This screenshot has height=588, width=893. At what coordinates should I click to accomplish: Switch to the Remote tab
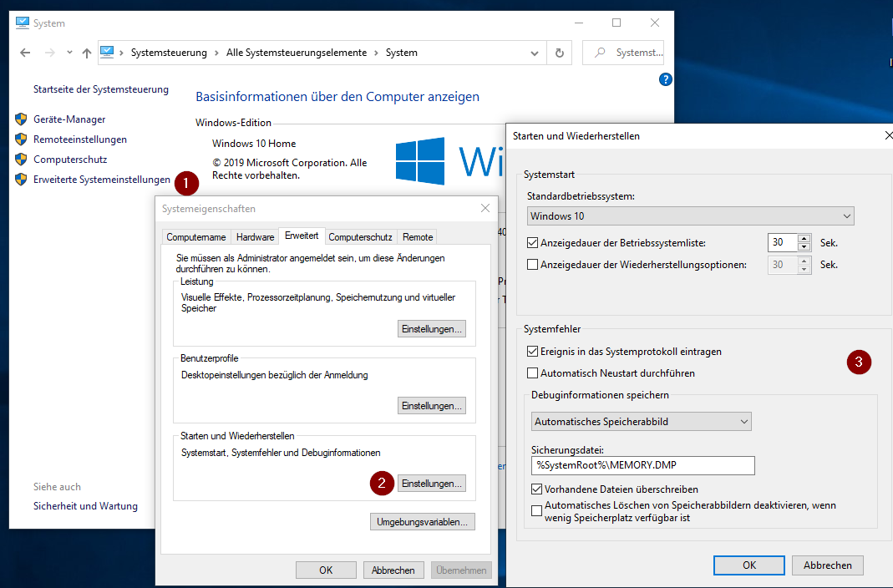418,237
